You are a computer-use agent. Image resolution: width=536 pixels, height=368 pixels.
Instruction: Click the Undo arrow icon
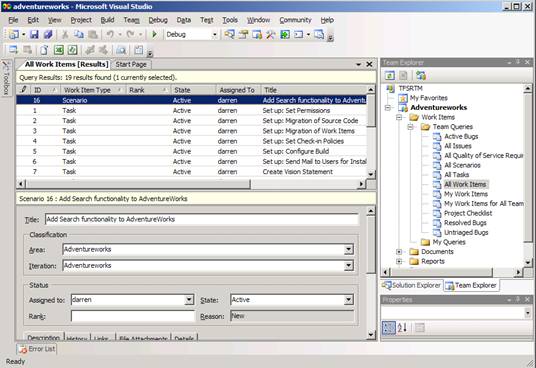110,35
